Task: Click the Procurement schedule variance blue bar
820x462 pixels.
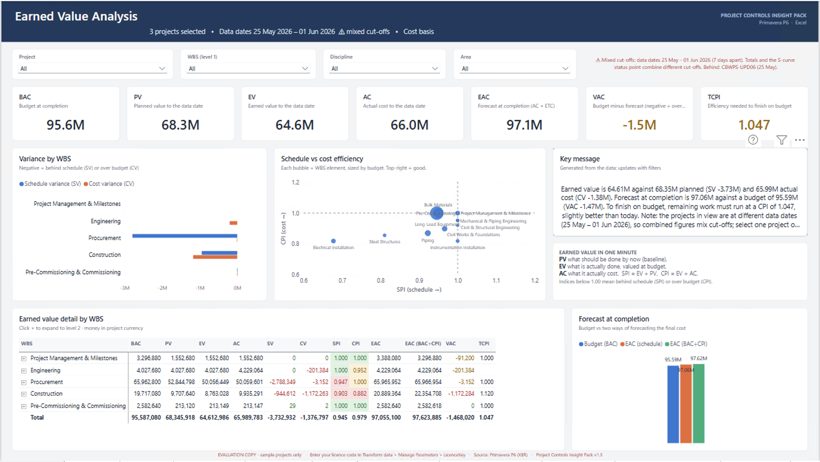Action: (185, 236)
